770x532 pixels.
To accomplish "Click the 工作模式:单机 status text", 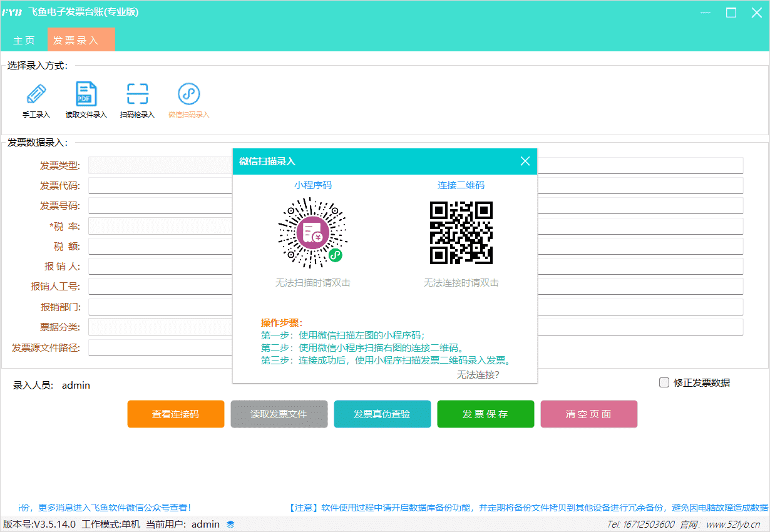I will [x=111, y=524].
